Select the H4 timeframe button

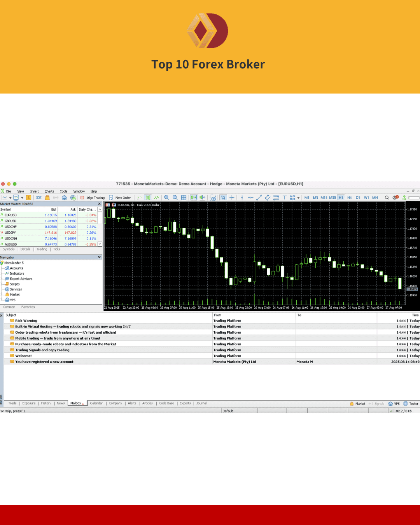click(x=349, y=198)
